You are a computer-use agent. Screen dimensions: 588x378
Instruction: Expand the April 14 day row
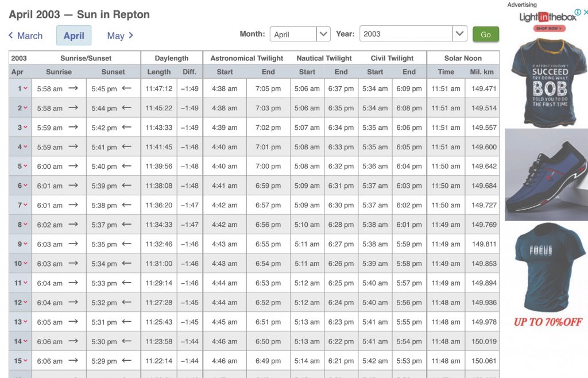21,342
